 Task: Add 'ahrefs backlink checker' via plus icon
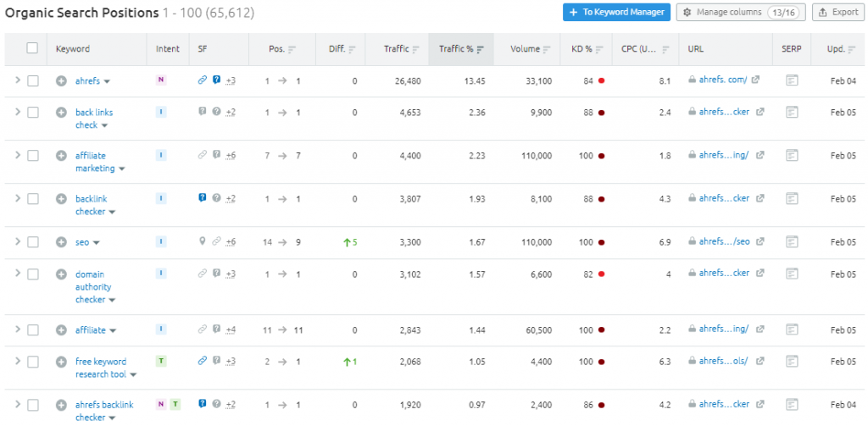tap(61, 405)
